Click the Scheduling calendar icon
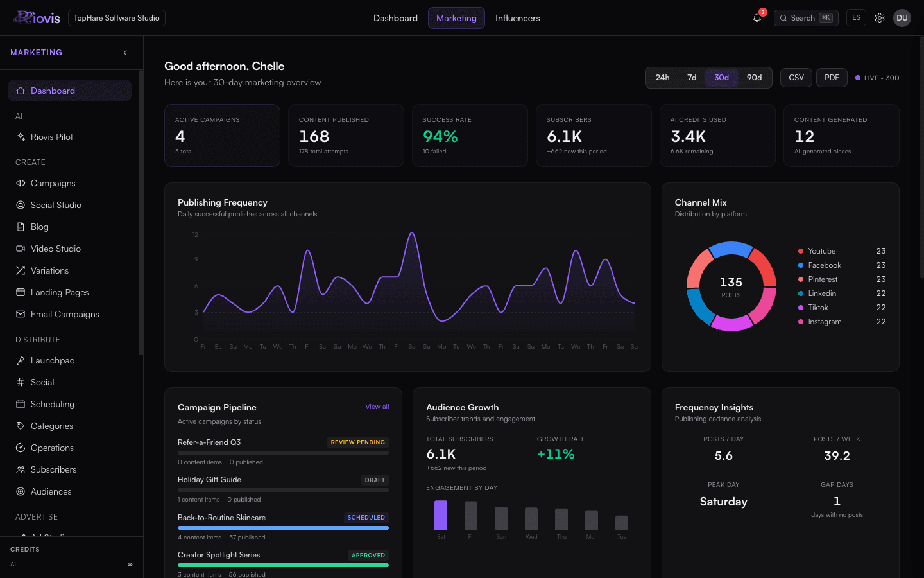This screenshot has height=578, width=924. point(21,404)
